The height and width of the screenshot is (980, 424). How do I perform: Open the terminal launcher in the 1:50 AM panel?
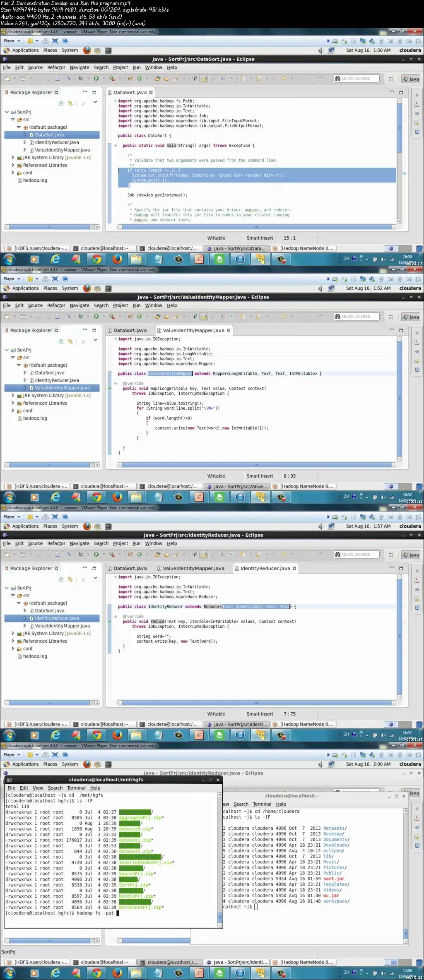tap(108, 50)
